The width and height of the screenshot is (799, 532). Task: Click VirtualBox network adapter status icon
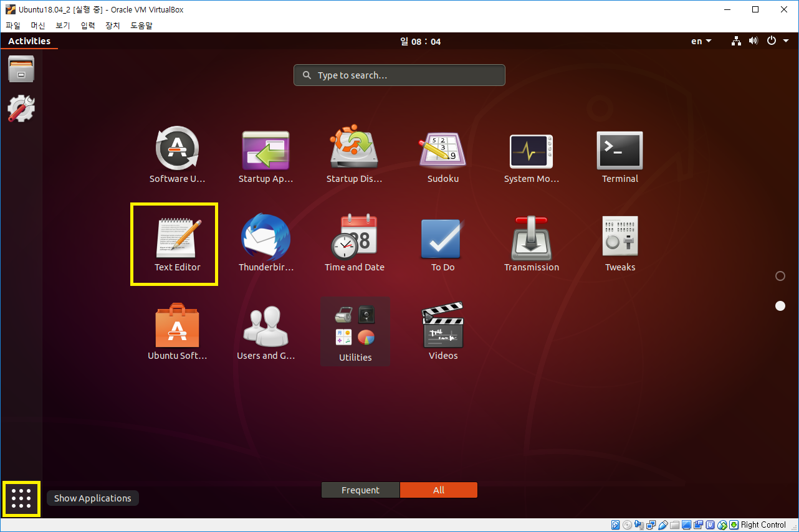click(x=651, y=525)
